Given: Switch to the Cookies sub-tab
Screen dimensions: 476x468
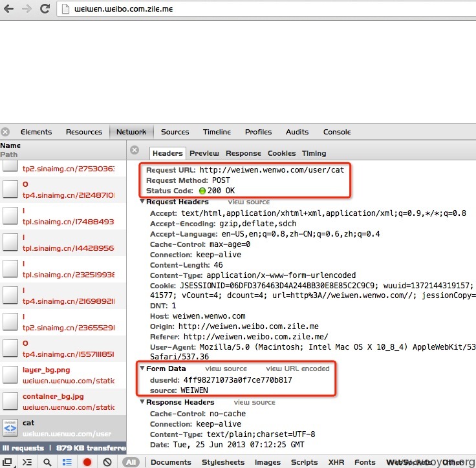Looking at the screenshot, I should click(x=281, y=153).
